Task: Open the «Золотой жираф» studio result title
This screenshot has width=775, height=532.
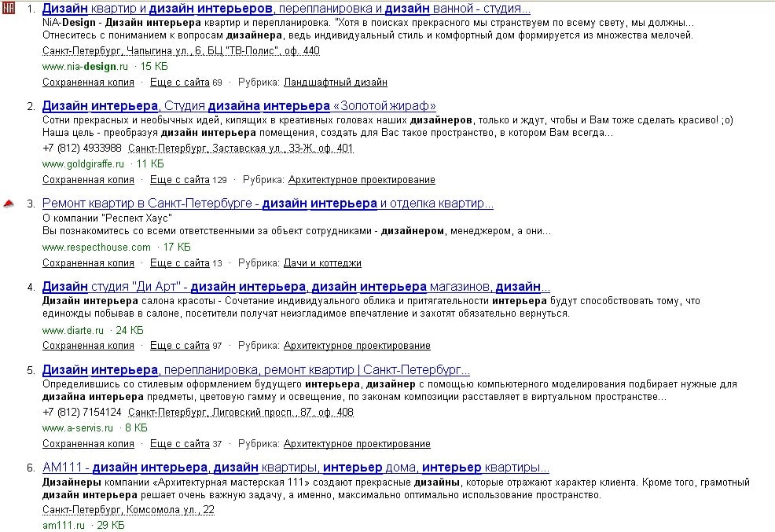Action: pos(239,106)
